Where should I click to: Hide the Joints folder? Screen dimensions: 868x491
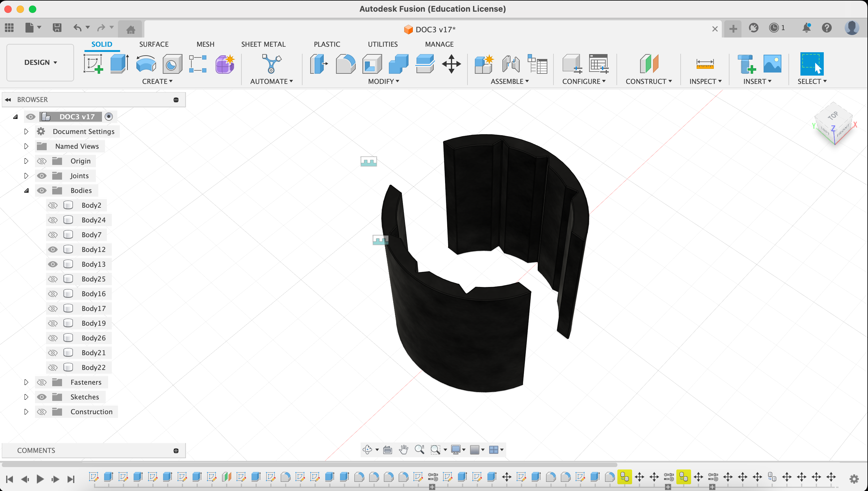click(x=42, y=176)
